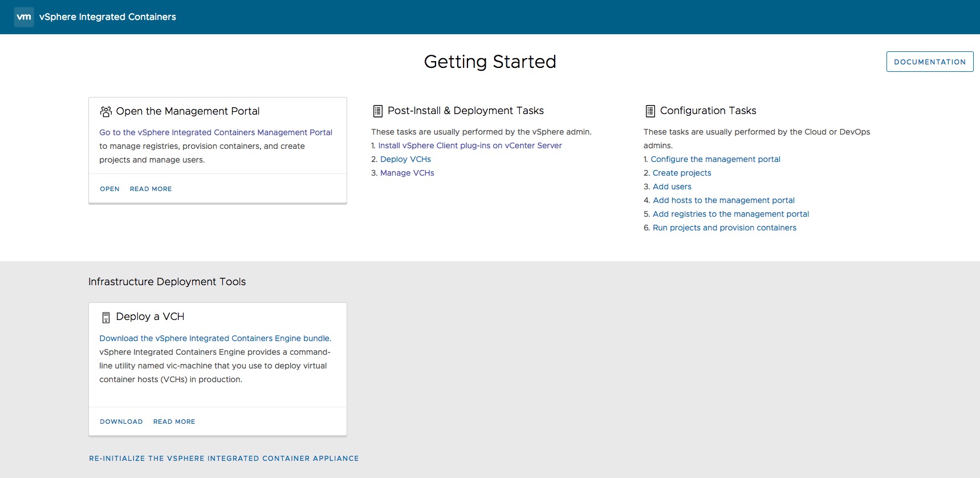The height and width of the screenshot is (478, 980).
Task: Open Run projects and provision containers link
Action: [x=725, y=228]
